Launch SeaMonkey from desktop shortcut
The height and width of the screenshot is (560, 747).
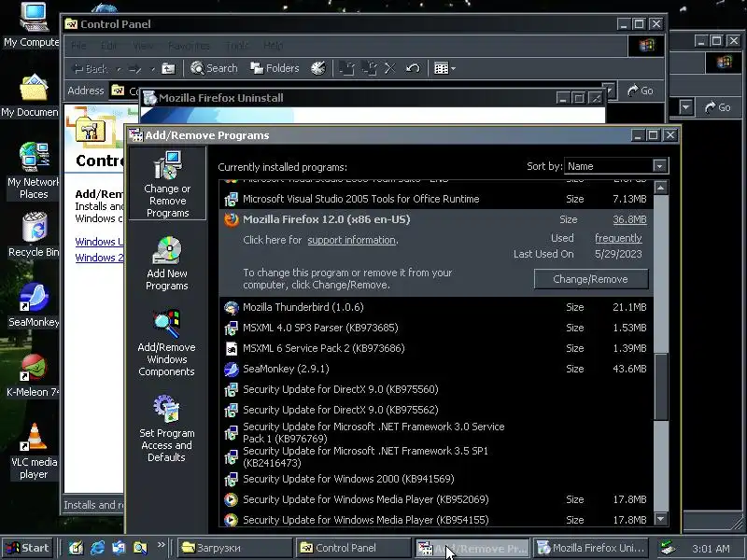click(x=34, y=305)
